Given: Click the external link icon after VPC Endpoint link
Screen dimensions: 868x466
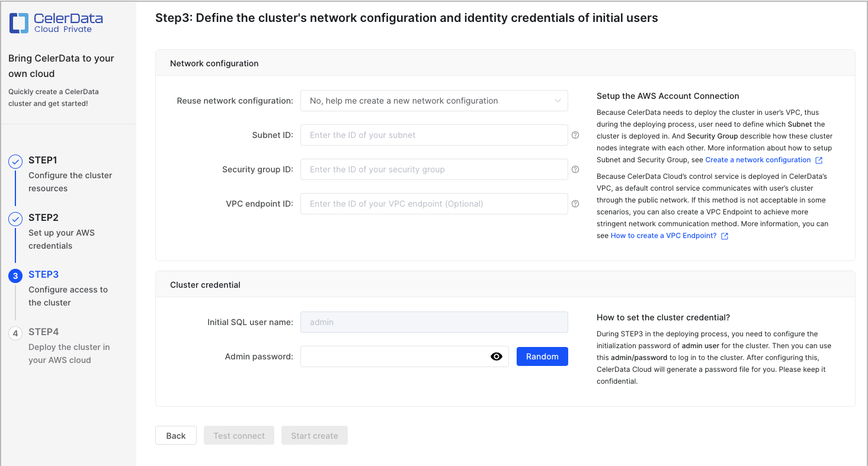Looking at the screenshot, I should pos(725,235).
